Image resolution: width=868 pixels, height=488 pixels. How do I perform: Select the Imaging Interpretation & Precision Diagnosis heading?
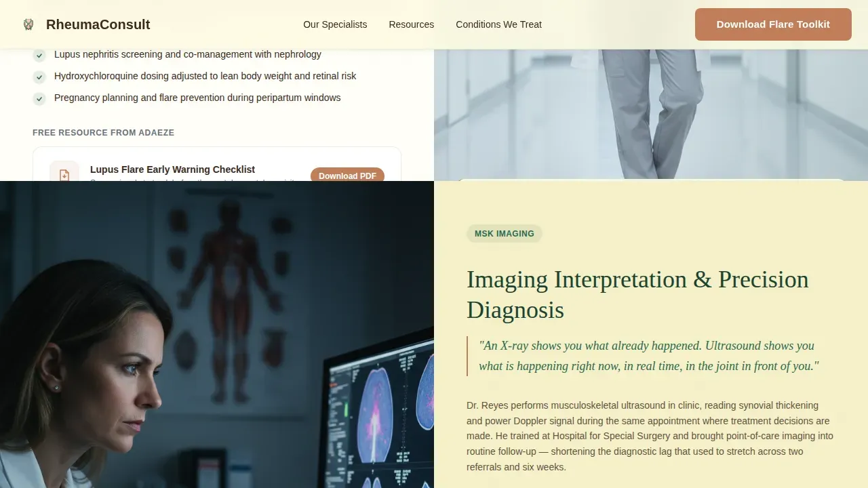pyautogui.click(x=637, y=295)
